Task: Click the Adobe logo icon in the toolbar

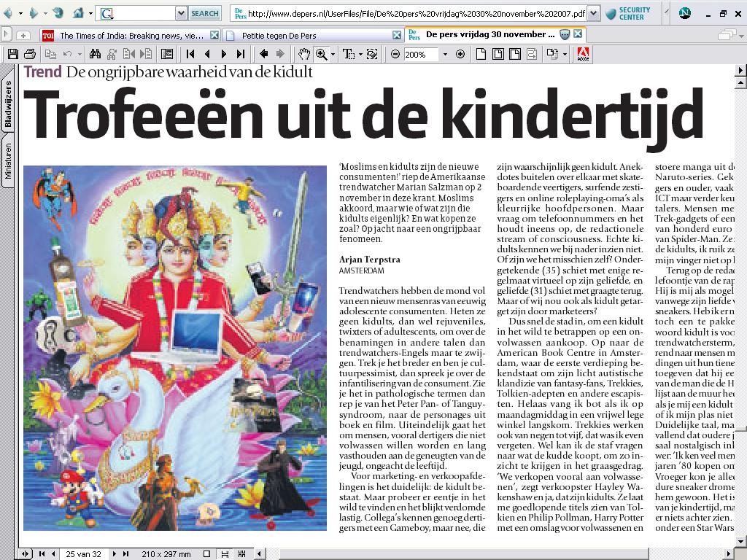Action: tap(583, 54)
